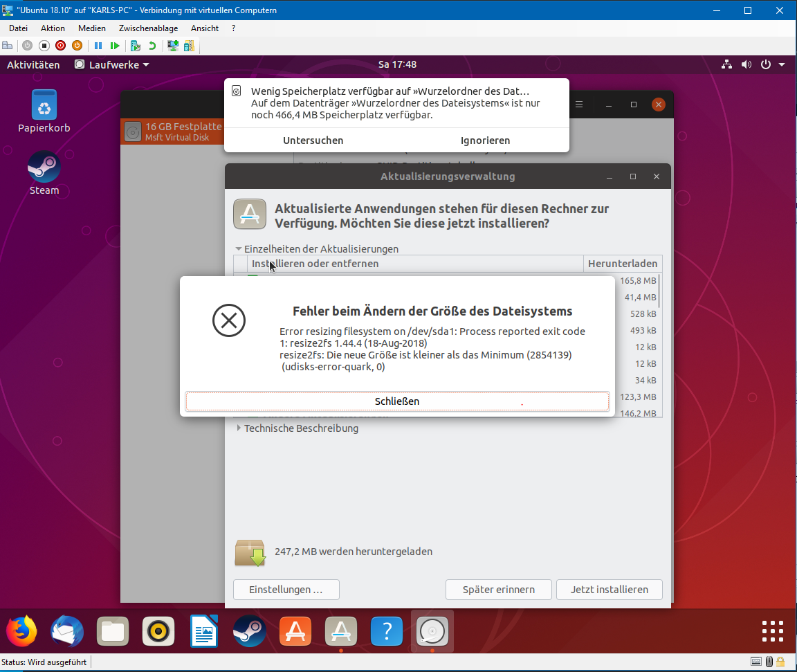Open the Files manager dock icon
The width and height of the screenshot is (797, 672).
[x=112, y=631]
